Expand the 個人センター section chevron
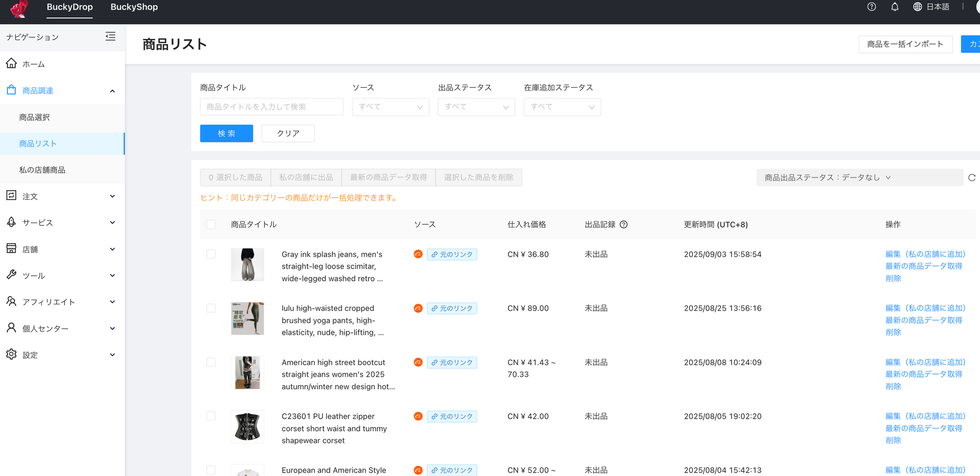This screenshot has width=980, height=476. [x=112, y=328]
